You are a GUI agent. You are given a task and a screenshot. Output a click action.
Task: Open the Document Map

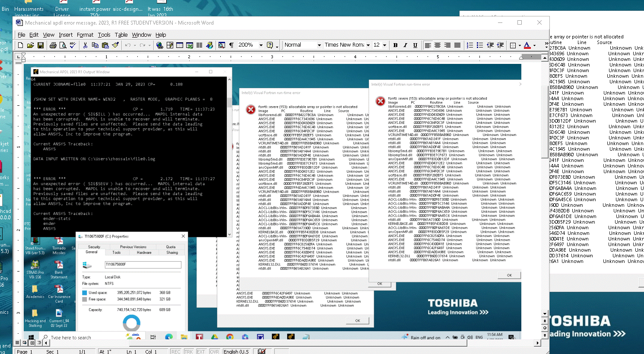[222, 45]
